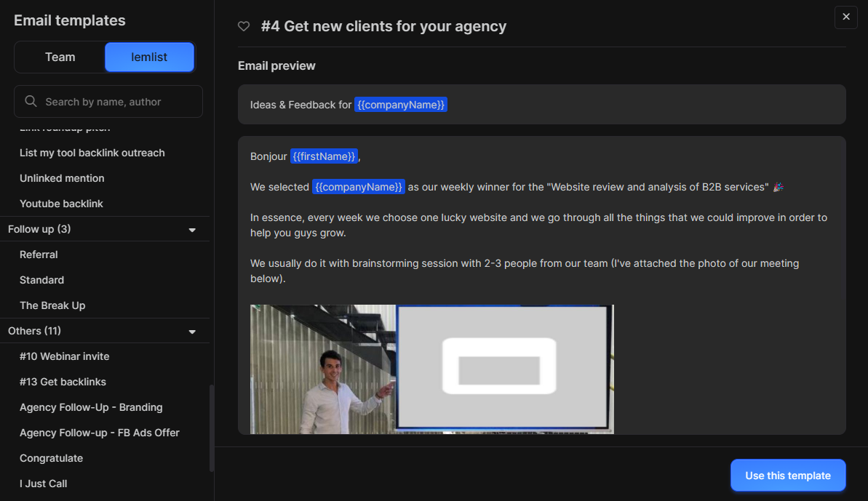Select the {{companyName}} chip in the subject line

click(401, 104)
